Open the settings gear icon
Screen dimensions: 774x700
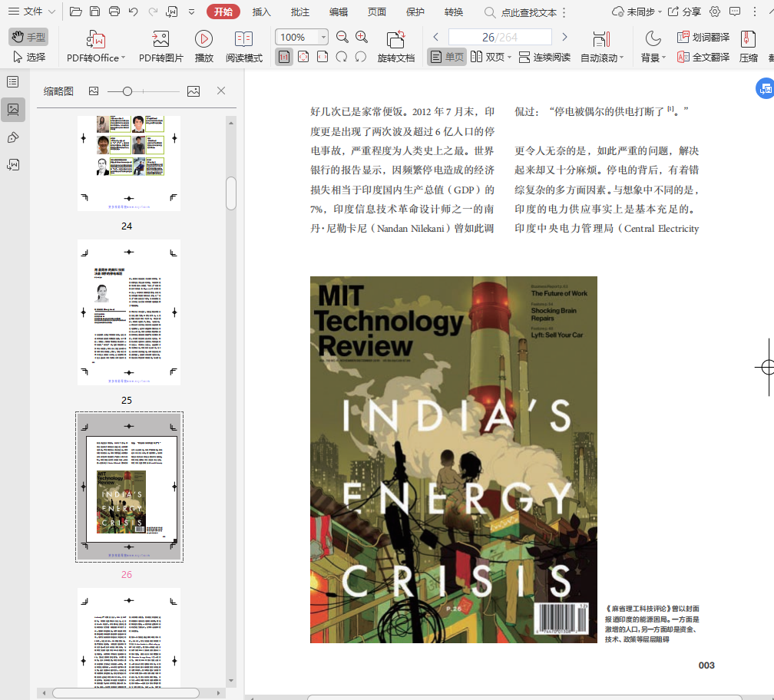tap(715, 12)
